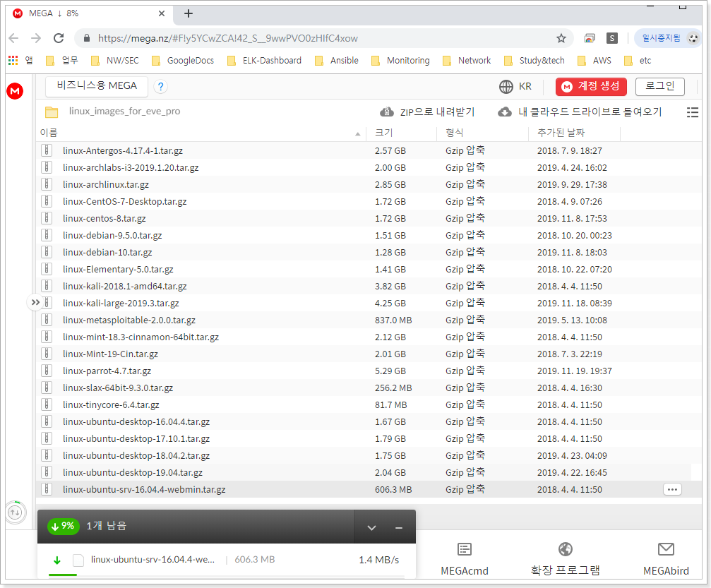This screenshot has height=588, width=711.
Task: Click the sort arrow in the name column
Action: pos(358,133)
